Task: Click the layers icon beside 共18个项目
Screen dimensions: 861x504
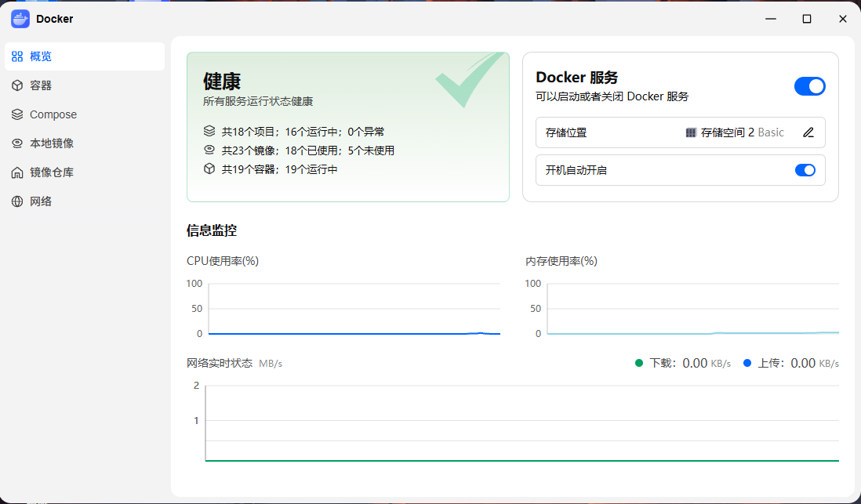Action: click(209, 131)
